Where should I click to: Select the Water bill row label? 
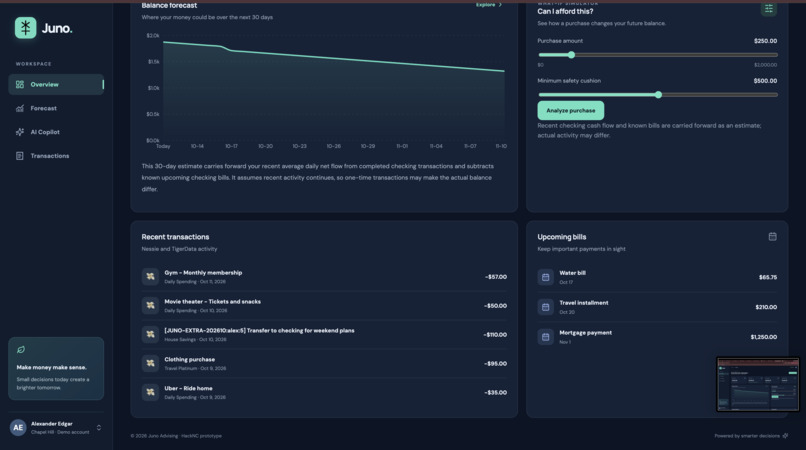point(572,273)
